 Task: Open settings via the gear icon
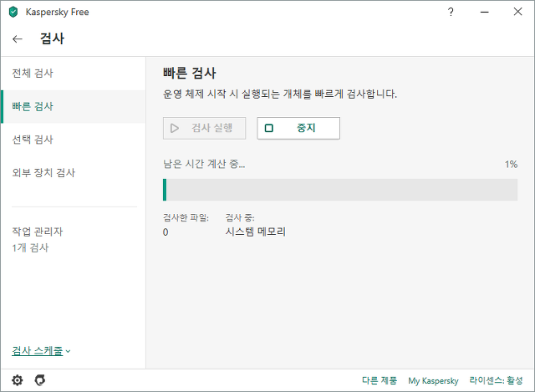tap(17, 380)
